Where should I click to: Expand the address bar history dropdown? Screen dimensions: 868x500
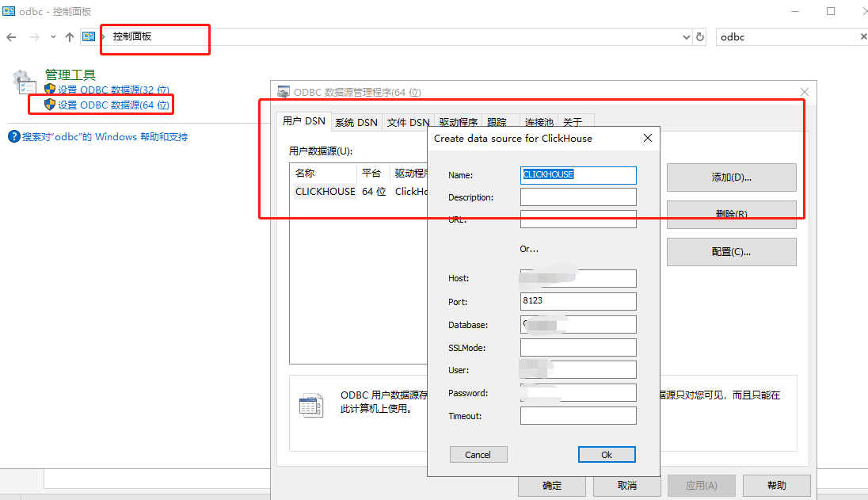pyautogui.click(x=687, y=37)
